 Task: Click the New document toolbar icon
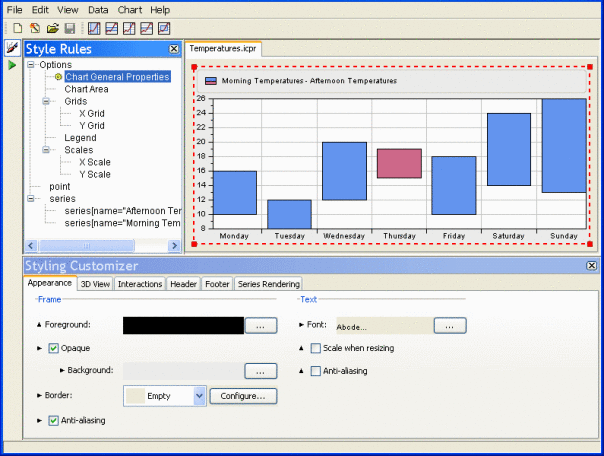point(17,28)
